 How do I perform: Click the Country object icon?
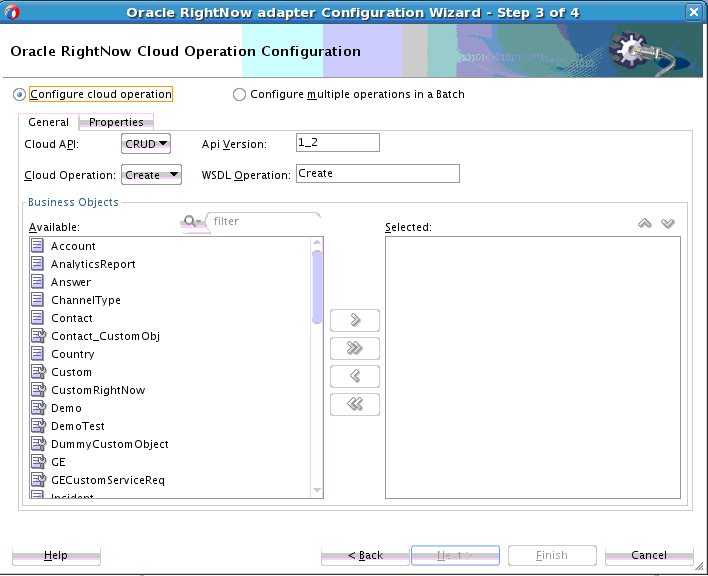coord(37,354)
